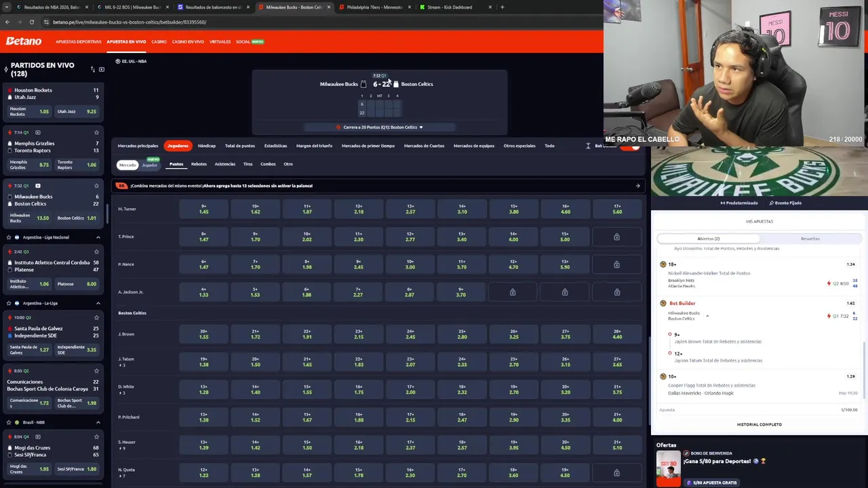
Task: Click the Betano logo
Action: coord(24,41)
